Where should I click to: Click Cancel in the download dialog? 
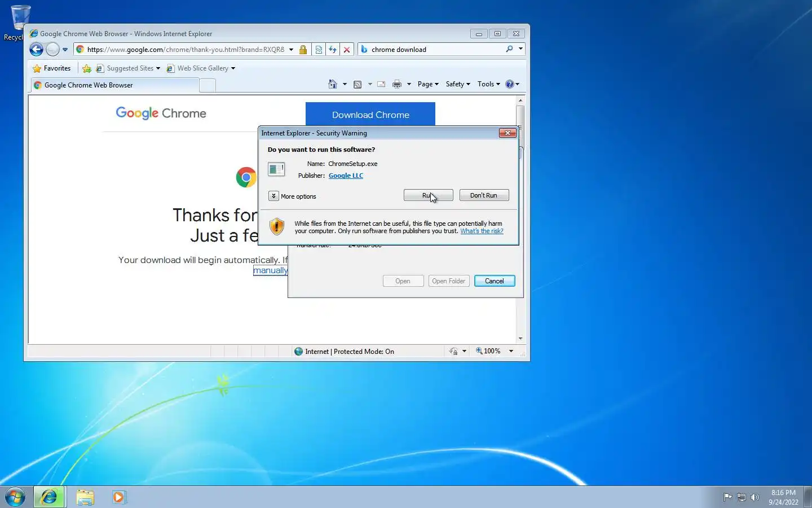click(495, 281)
